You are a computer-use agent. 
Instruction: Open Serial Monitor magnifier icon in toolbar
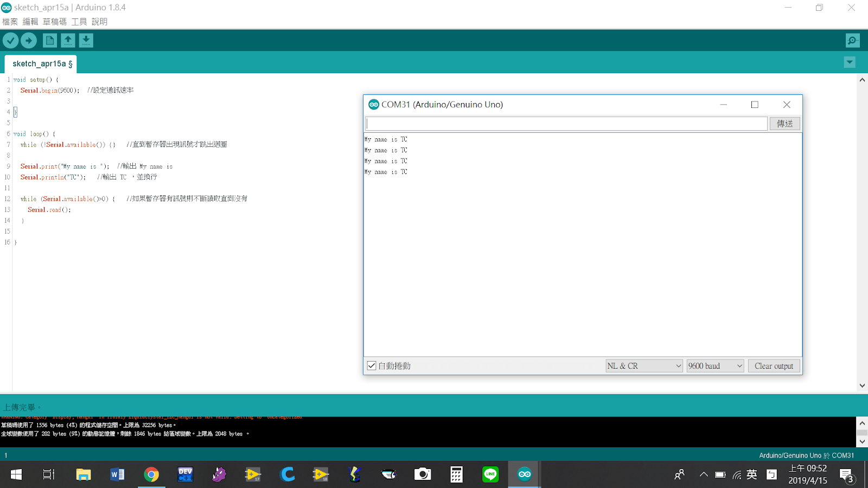coord(853,41)
